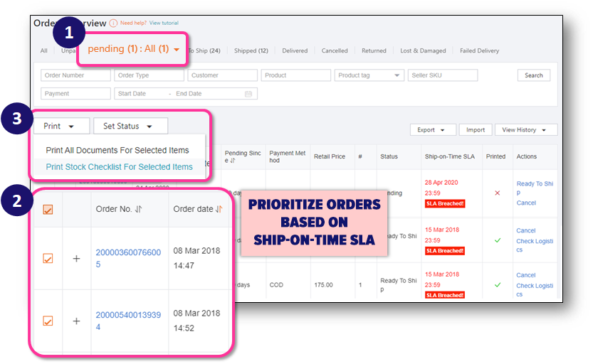Choose Print Stock Checklist For Selected Items
Screen dimensions: 593x364
119,167
